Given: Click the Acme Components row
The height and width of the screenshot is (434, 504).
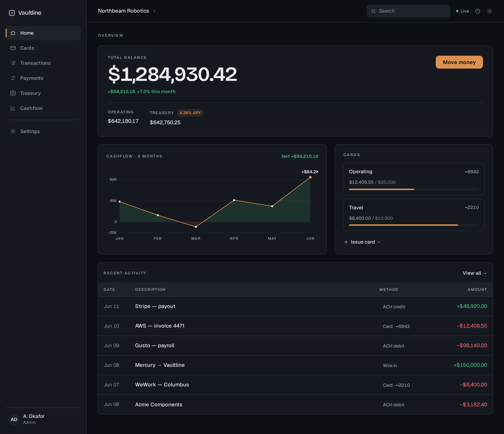Looking at the screenshot, I should point(295,405).
